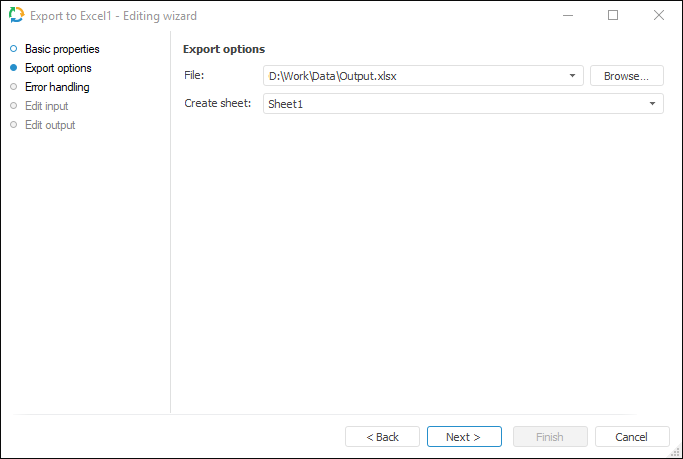
Task: Click the application logo icon in title bar
Action: [x=16, y=16]
